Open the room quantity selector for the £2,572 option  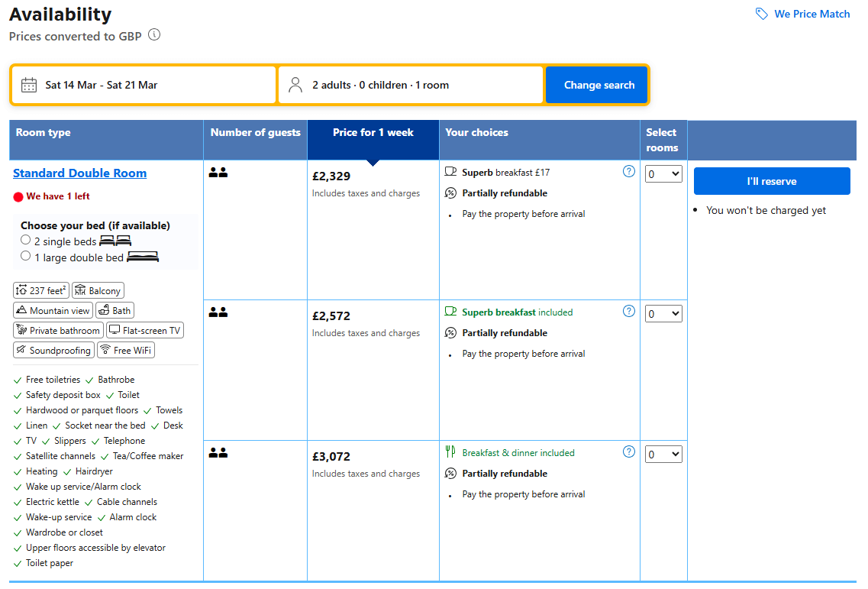coord(663,313)
